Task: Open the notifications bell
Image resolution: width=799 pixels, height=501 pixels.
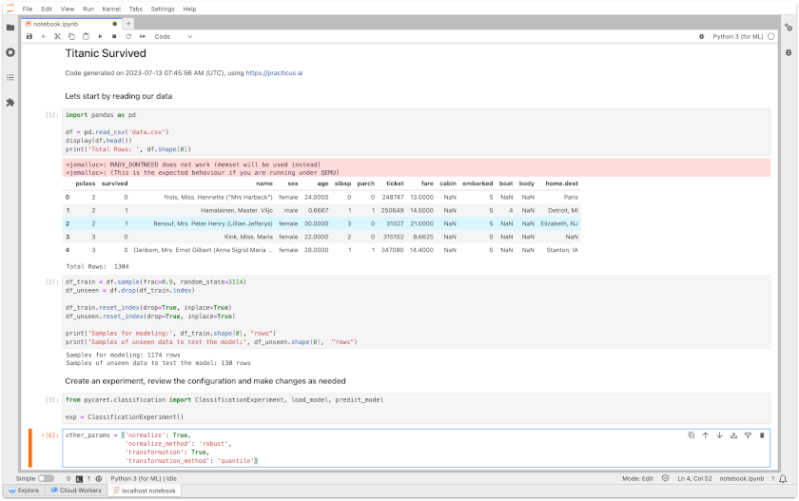Action: 783,479
